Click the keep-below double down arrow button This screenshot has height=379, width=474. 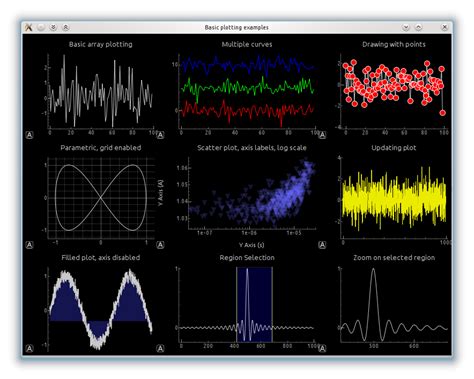click(53, 27)
